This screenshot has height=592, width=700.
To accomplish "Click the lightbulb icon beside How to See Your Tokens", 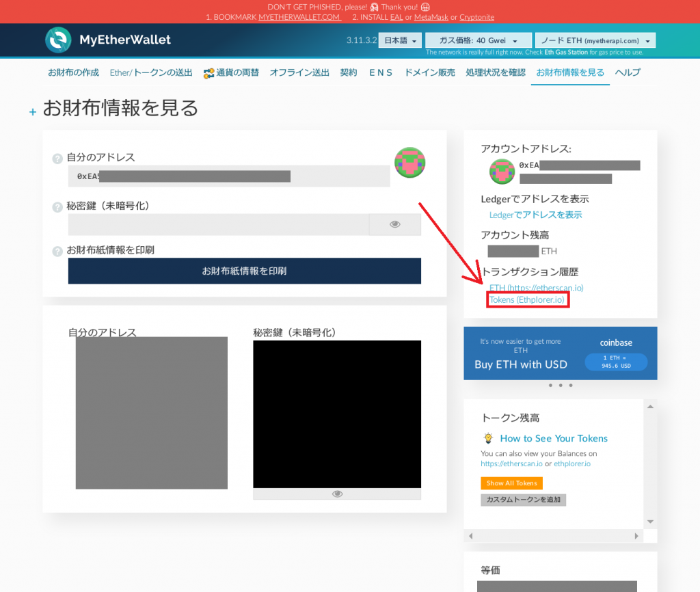I will click(487, 438).
